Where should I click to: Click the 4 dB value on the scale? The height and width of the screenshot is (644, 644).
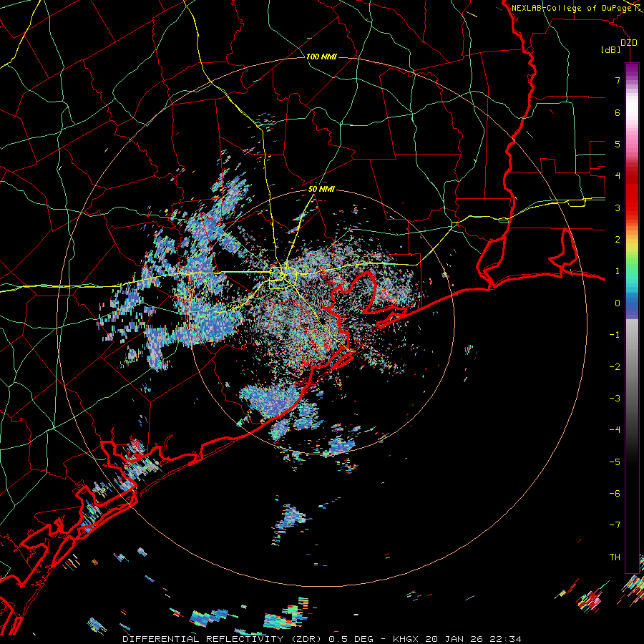click(x=618, y=176)
